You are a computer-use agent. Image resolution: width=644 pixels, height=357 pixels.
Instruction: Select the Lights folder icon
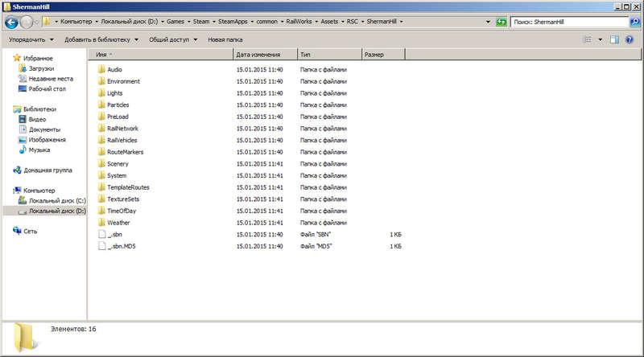101,92
